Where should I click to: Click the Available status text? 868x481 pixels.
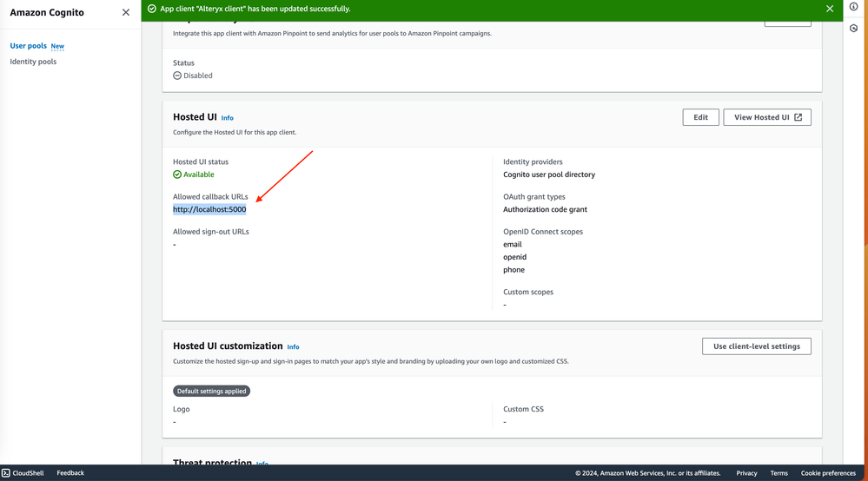tap(199, 175)
